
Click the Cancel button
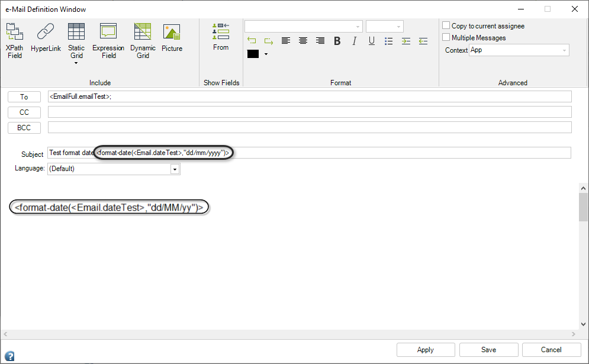coord(551,350)
